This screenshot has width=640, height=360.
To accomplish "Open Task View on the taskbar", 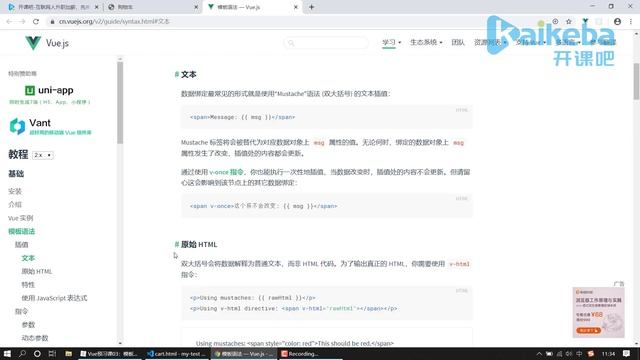I will pyautogui.click(x=52, y=354).
